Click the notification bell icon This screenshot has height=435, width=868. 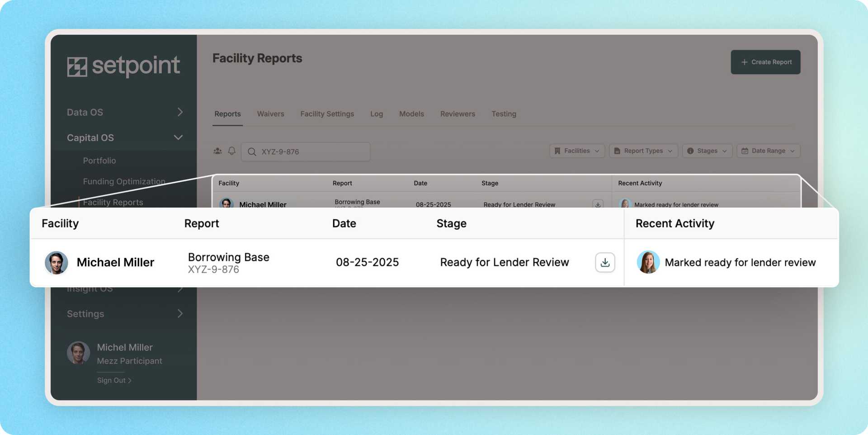pos(231,151)
